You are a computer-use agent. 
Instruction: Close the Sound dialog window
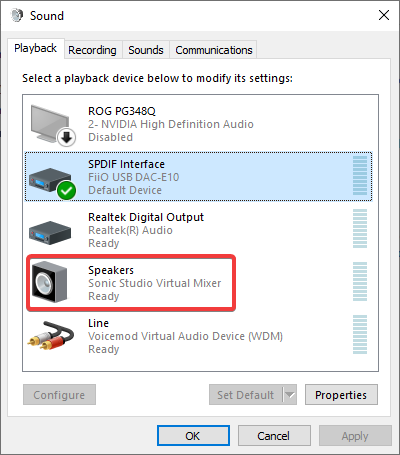click(x=384, y=15)
